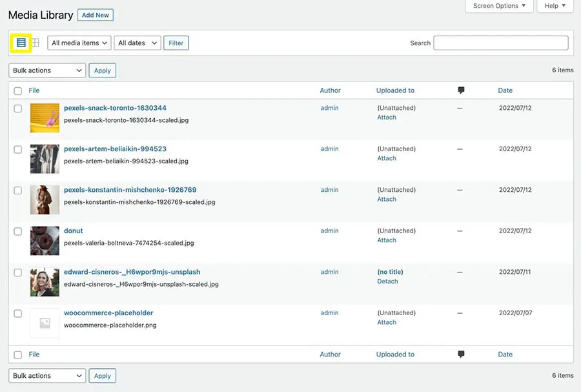
Task: Tick the checkbox beside donut
Action: pyautogui.click(x=18, y=231)
